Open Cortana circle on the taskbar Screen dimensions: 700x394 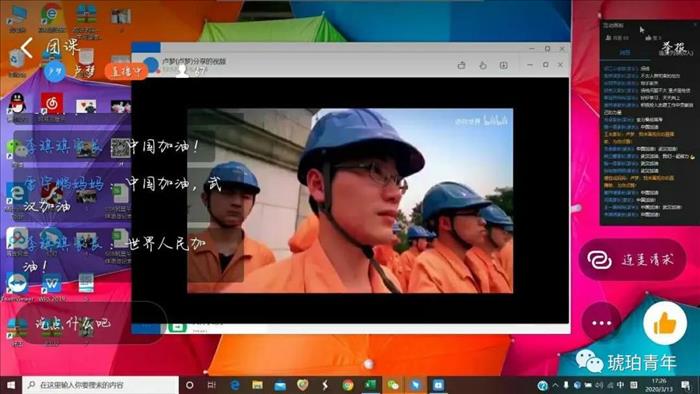(190, 385)
